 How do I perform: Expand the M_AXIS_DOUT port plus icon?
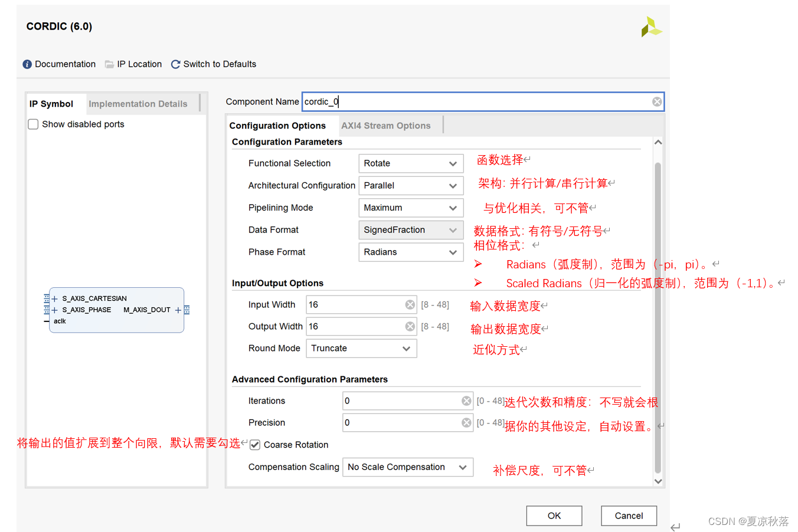[178, 310]
